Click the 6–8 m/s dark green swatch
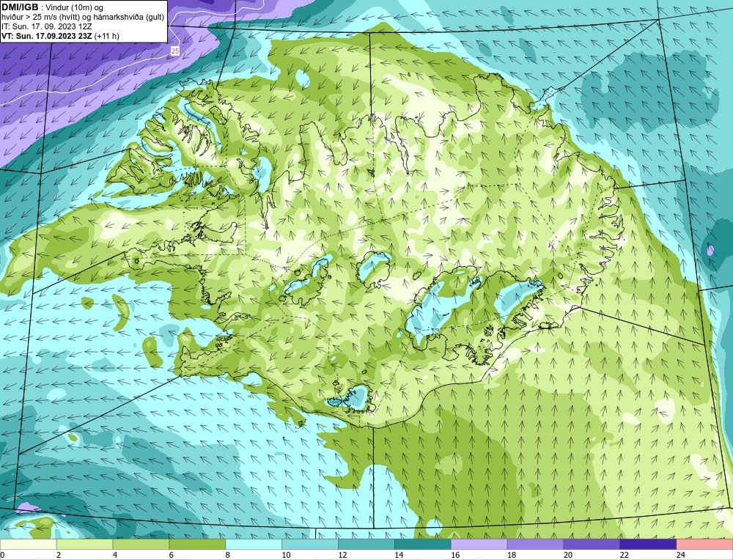This screenshot has height=560, width=733. coord(197,545)
